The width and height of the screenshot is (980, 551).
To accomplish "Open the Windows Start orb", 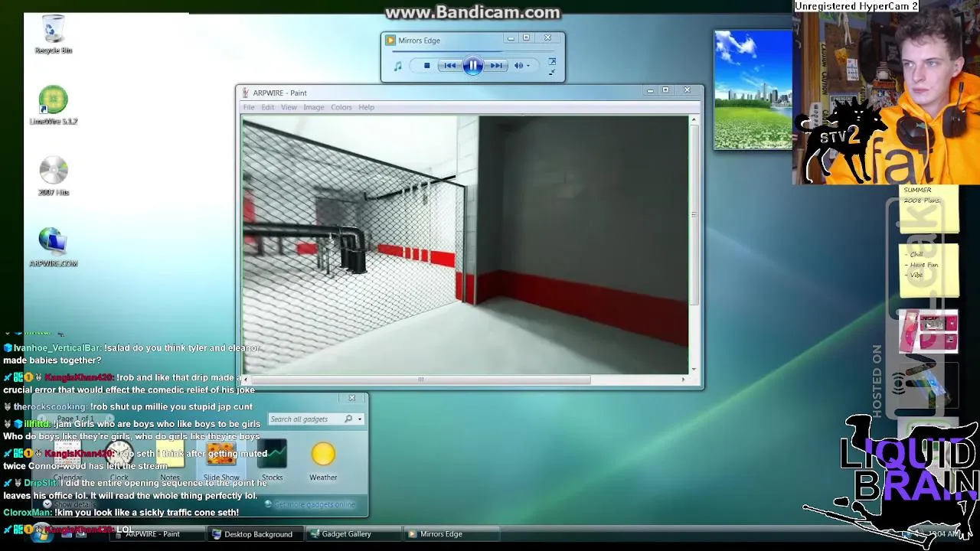I will (x=41, y=534).
